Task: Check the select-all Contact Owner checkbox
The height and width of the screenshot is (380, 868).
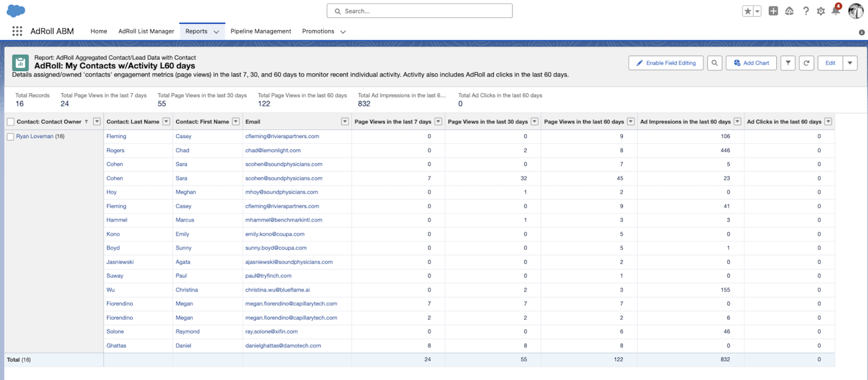Action: coord(11,122)
